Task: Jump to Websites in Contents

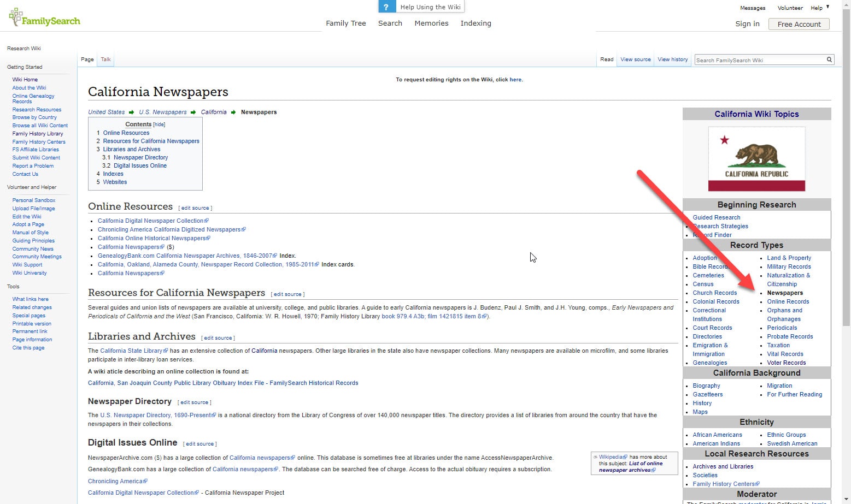Action: [x=115, y=182]
